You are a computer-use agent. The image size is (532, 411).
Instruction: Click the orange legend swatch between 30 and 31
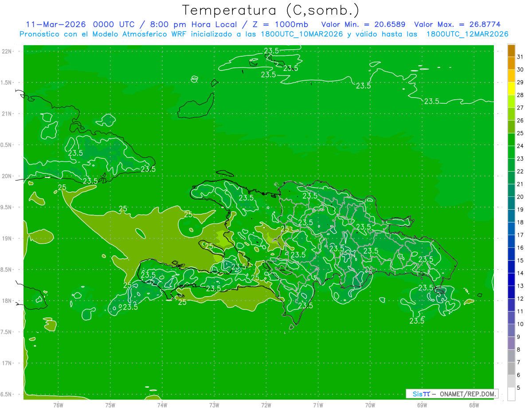(x=511, y=63)
